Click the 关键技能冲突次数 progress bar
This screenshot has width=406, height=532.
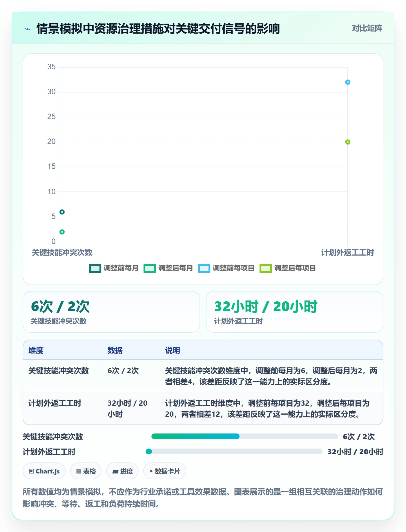[x=244, y=436]
